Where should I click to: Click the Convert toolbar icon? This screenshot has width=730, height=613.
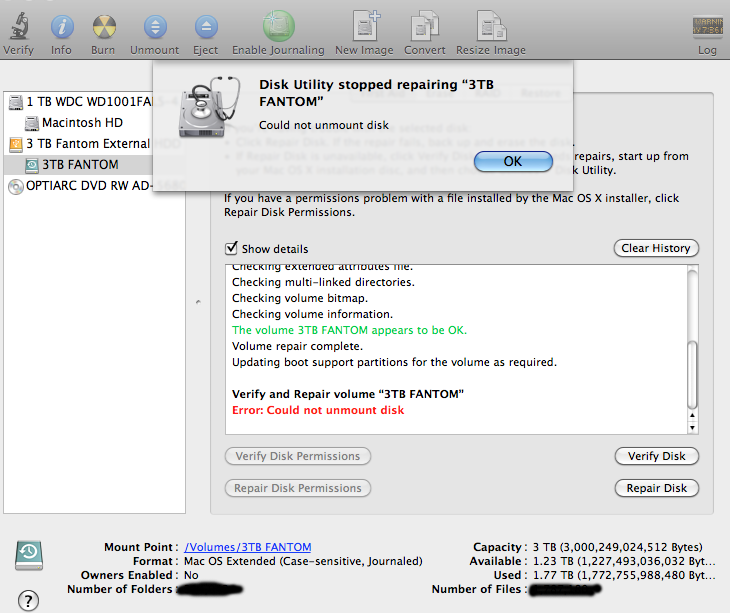click(x=425, y=26)
